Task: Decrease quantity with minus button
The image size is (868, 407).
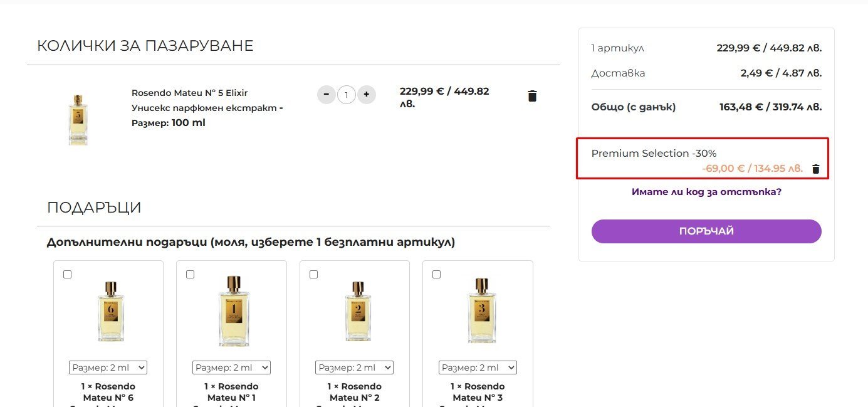Action: click(x=326, y=95)
